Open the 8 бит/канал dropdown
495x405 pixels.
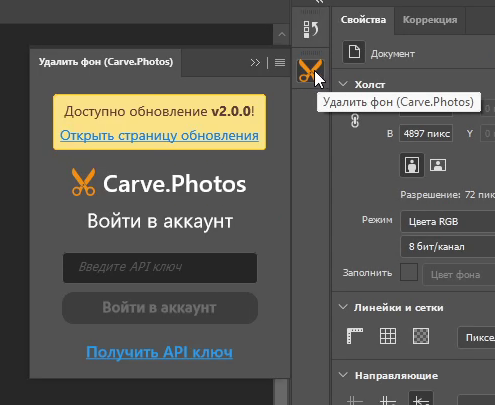[448, 247]
